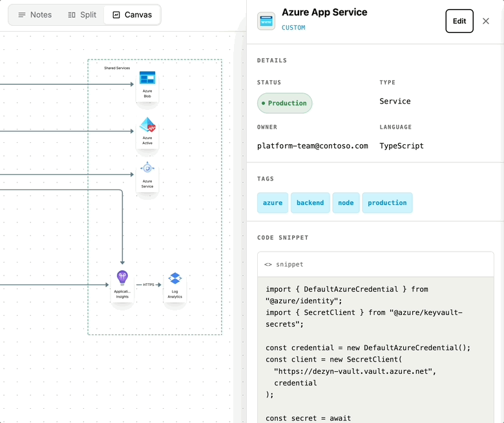Select the Azure Service node icon

click(147, 168)
